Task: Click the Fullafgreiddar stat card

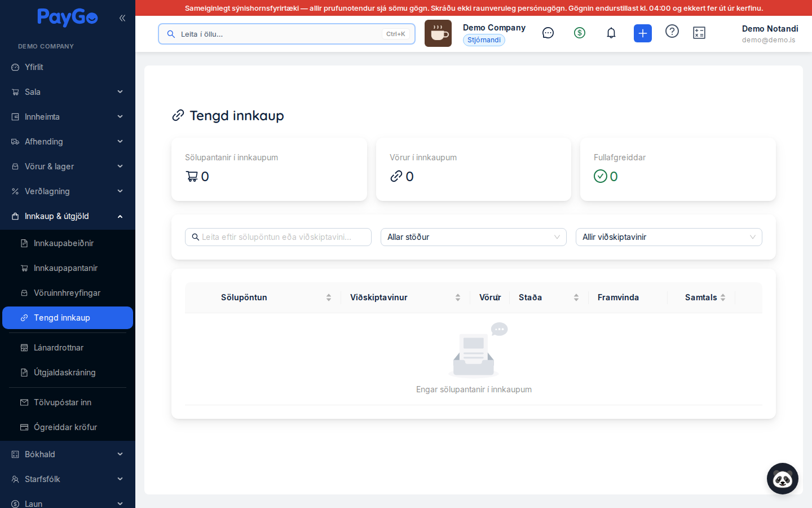Action: (x=678, y=169)
